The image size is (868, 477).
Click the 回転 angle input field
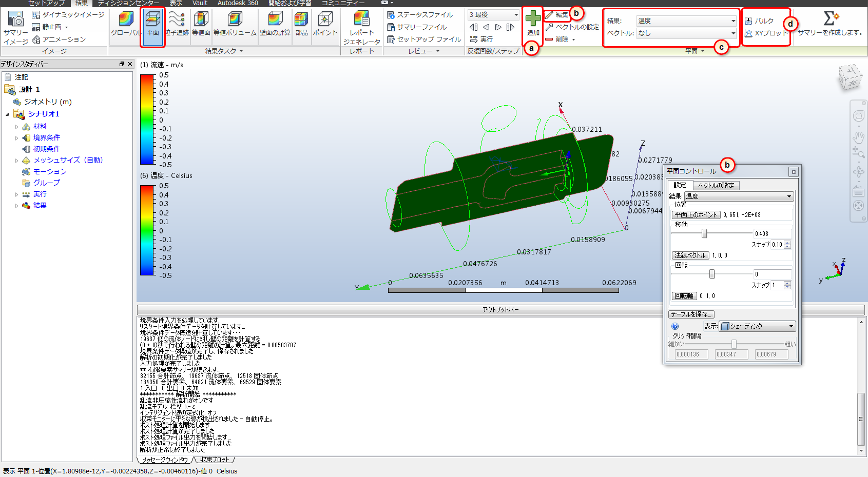(773, 274)
